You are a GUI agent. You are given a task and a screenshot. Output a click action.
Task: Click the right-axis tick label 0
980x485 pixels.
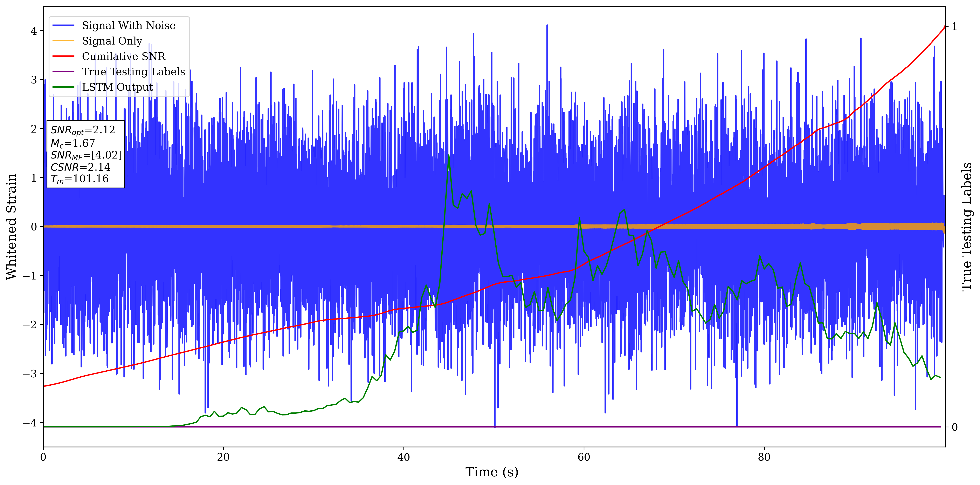click(954, 427)
